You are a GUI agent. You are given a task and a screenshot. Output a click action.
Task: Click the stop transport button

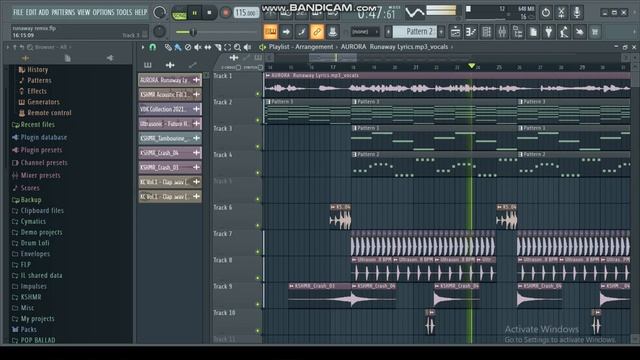click(x=209, y=13)
